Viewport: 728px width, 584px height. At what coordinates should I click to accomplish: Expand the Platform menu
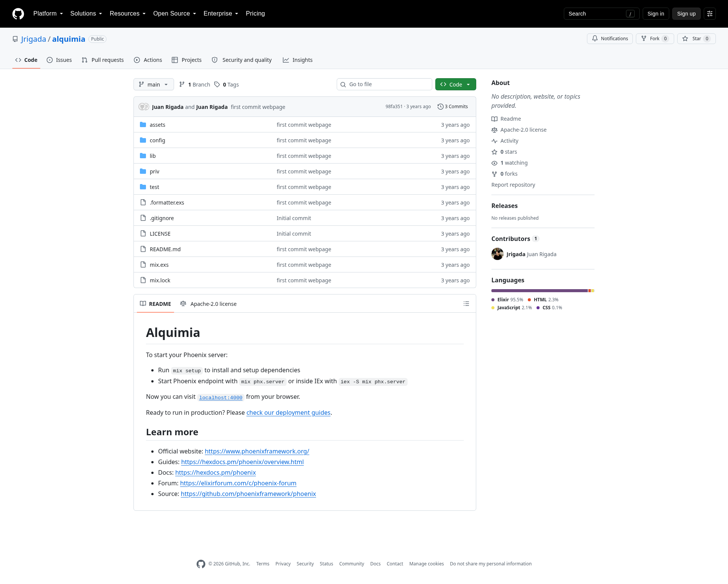pos(48,14)
